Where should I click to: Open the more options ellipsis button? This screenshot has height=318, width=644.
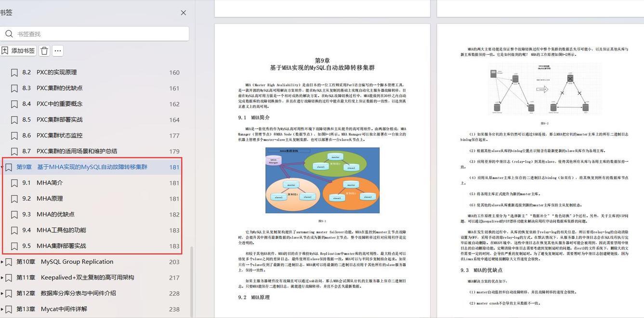(58, 51)
